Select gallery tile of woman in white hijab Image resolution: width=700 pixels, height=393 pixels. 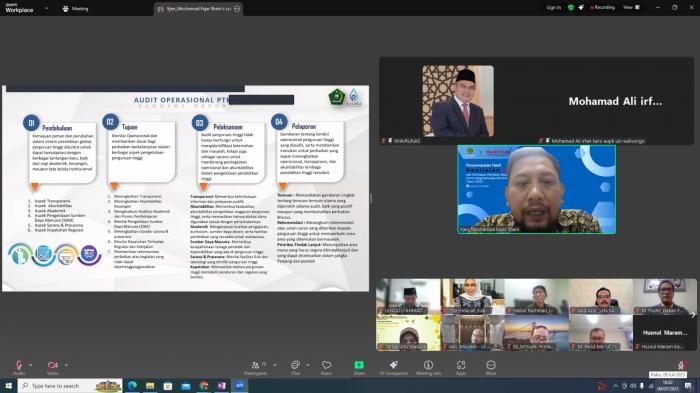click(472, 297)
